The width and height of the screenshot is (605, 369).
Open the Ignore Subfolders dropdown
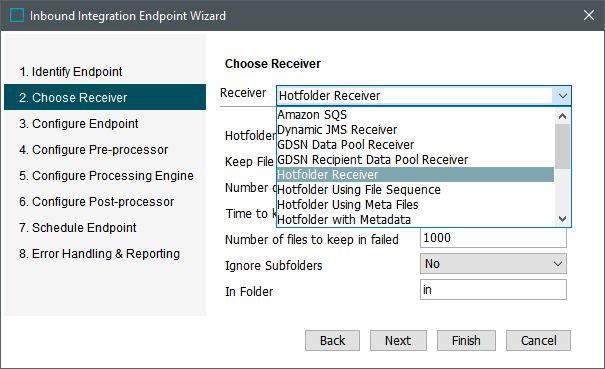[493, 264]
